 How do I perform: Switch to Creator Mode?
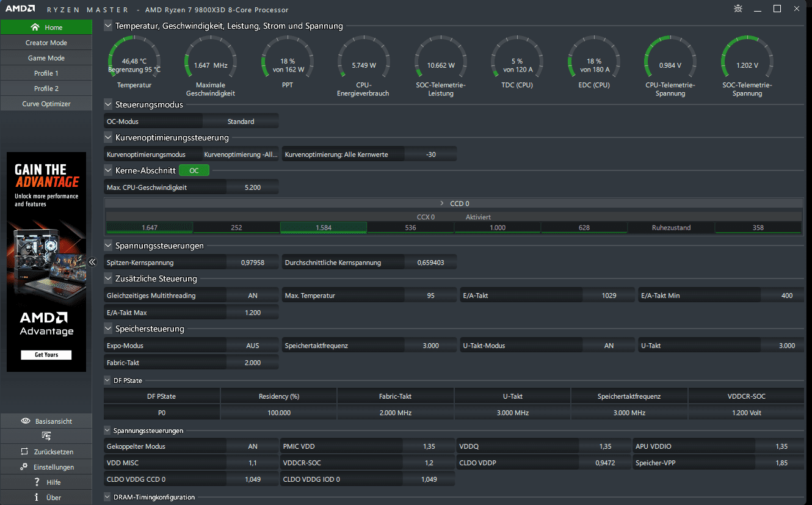[x=46, y=43]
